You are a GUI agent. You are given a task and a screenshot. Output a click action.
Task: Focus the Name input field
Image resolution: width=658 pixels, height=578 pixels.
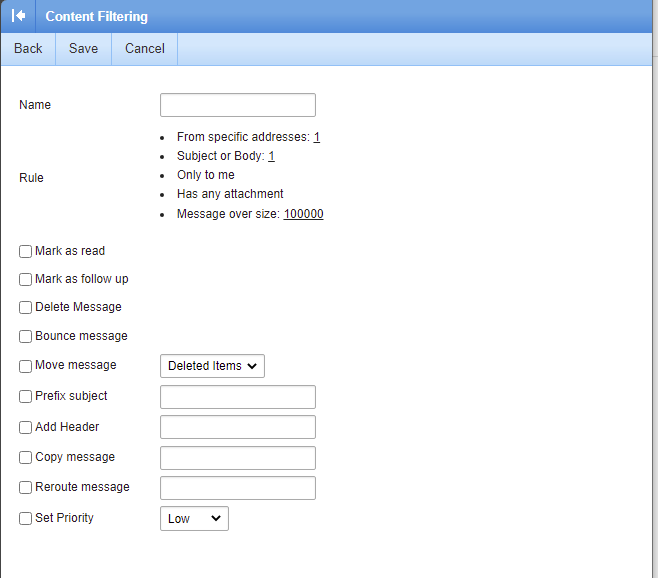coord(238,105)
